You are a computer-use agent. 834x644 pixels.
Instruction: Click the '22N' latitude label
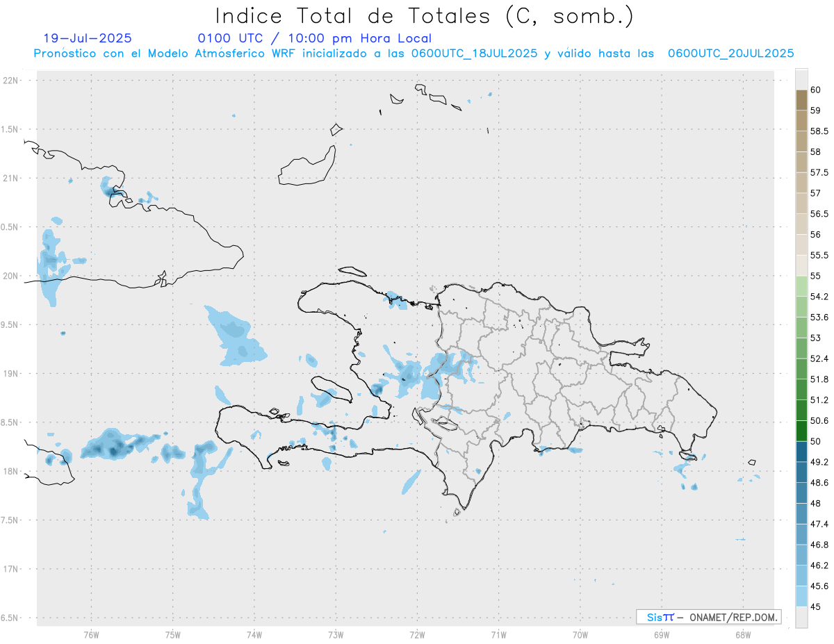[x=11, y=81]
